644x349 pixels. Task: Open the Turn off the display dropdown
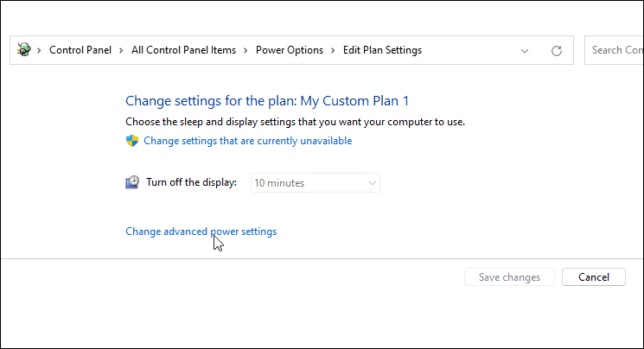(x=316, y=182)
